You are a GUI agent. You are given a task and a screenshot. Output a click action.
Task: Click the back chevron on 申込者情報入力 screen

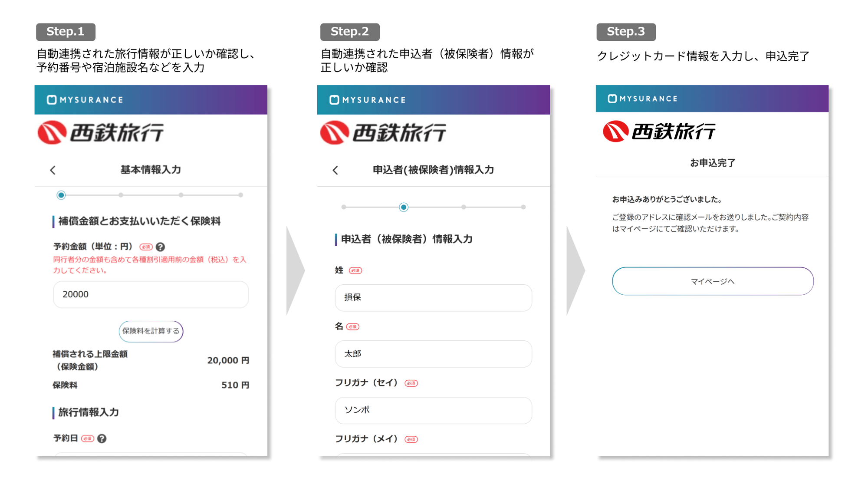point(335,170)
